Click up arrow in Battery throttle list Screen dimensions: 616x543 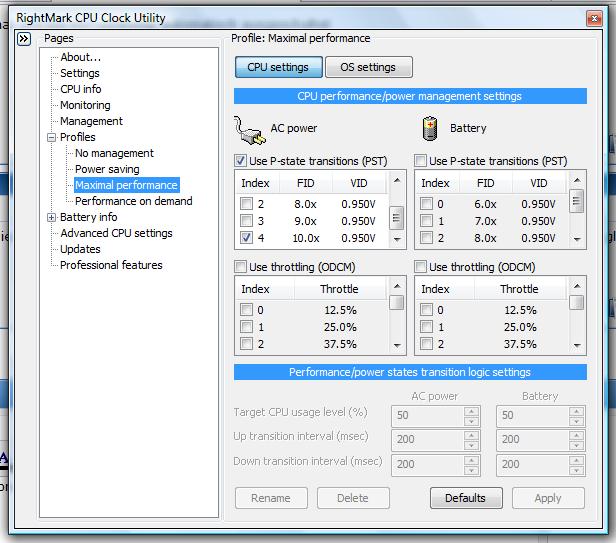pos(577,286)
